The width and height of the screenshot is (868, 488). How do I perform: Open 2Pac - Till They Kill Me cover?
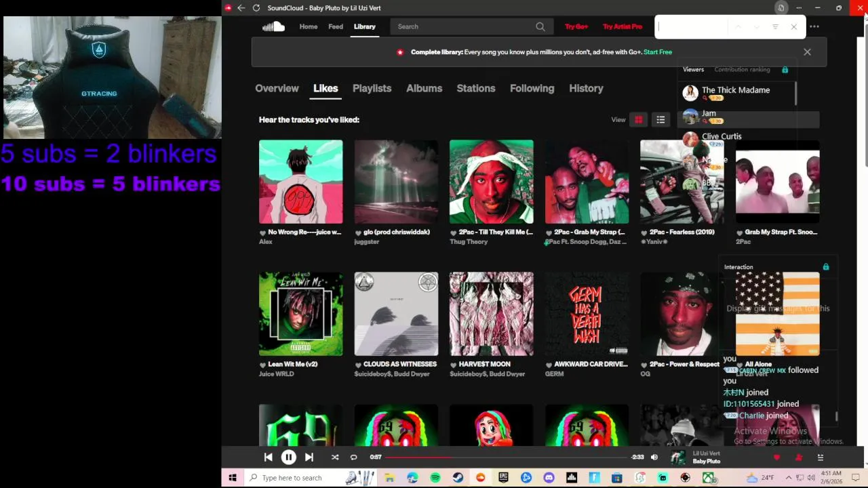[x=491, y=182]
